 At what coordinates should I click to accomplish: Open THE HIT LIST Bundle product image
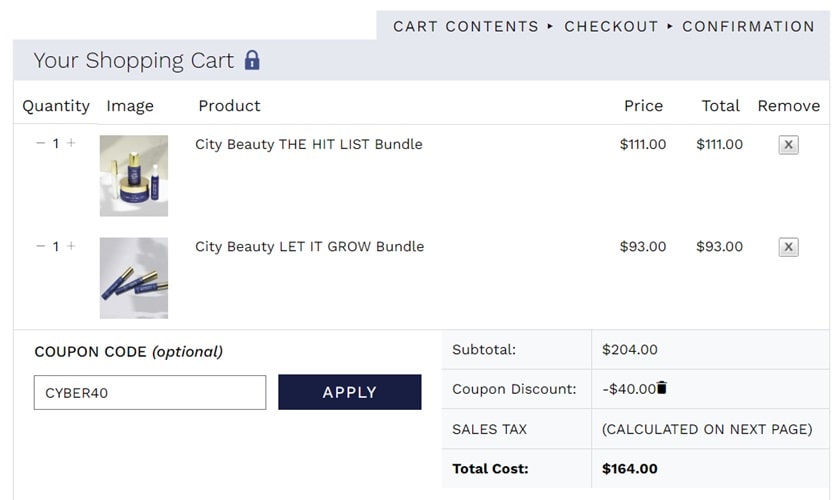(134, 176)
